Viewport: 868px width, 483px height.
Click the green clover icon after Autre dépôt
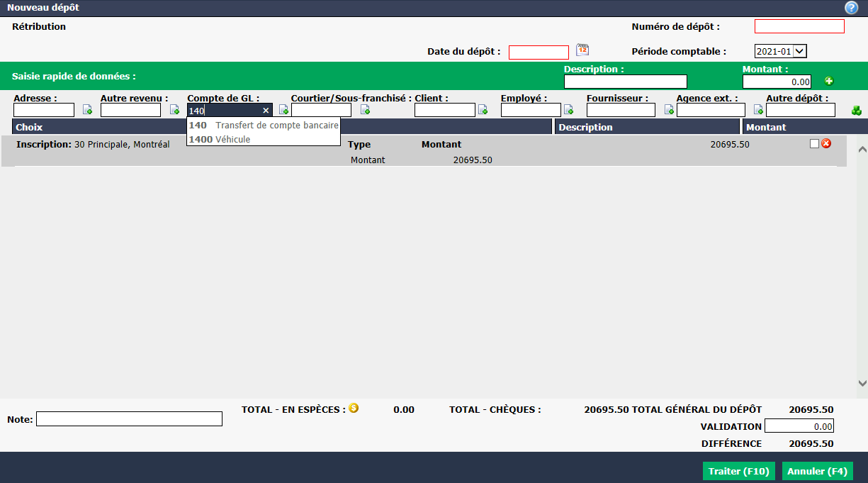856,111
